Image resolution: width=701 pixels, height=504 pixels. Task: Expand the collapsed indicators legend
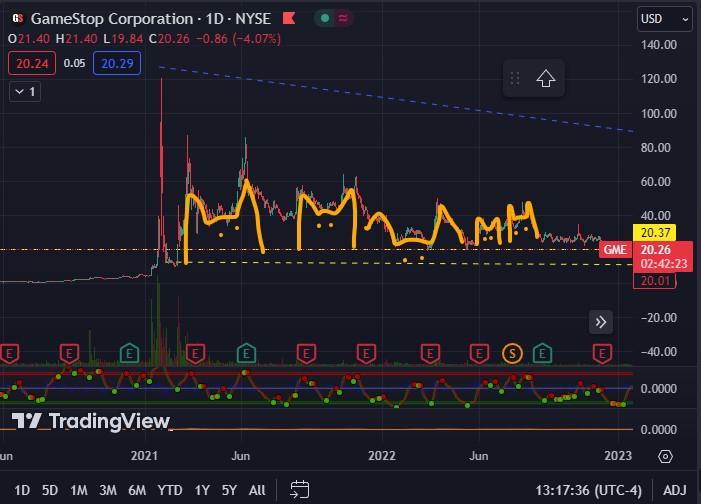coord(24,91)
